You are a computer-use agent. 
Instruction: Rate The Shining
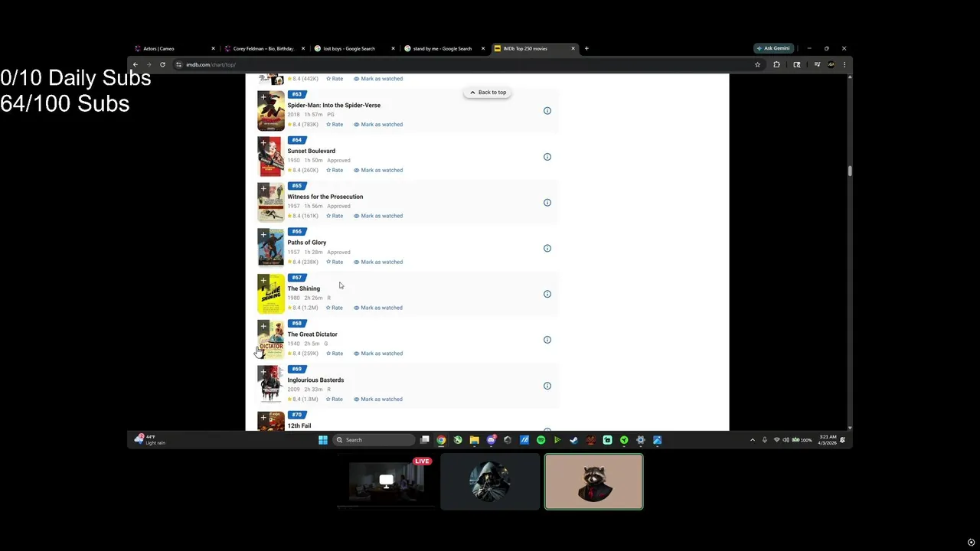pyautogui.click(x=335, y=308)
